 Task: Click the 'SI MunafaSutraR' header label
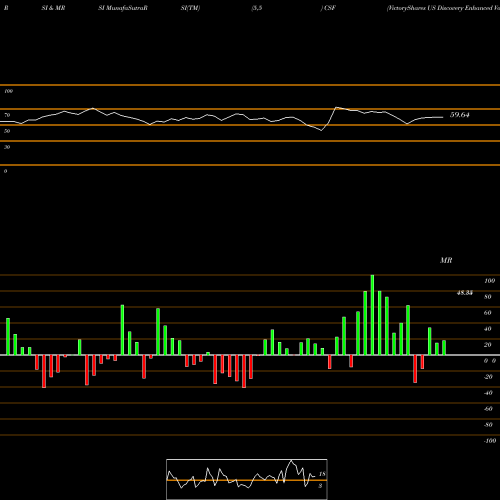123,8
